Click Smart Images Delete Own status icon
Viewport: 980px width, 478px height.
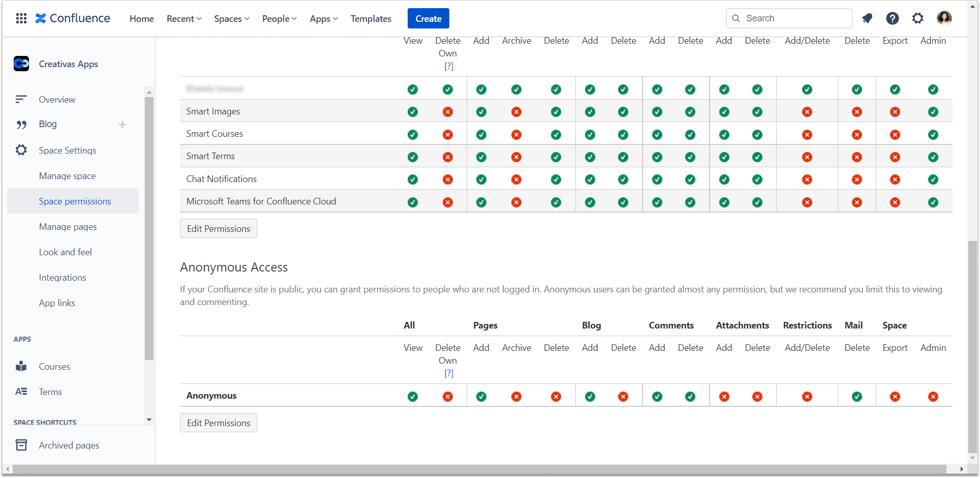click(448, 112)
